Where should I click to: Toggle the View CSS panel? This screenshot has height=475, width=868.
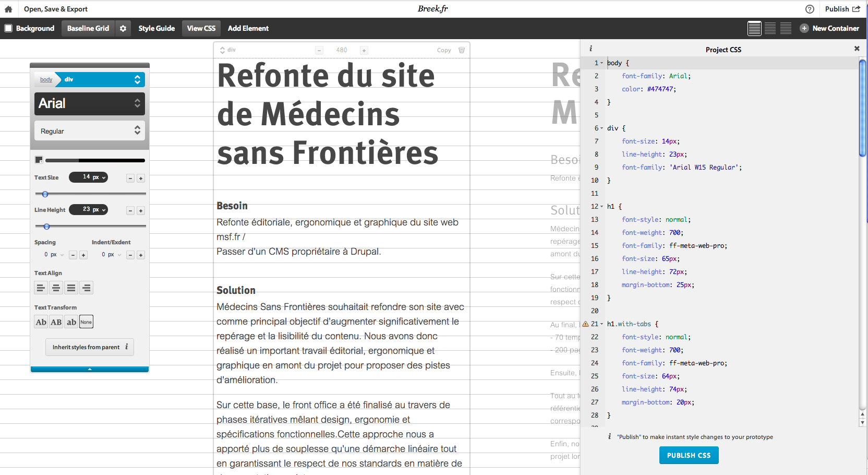[201, 28]
